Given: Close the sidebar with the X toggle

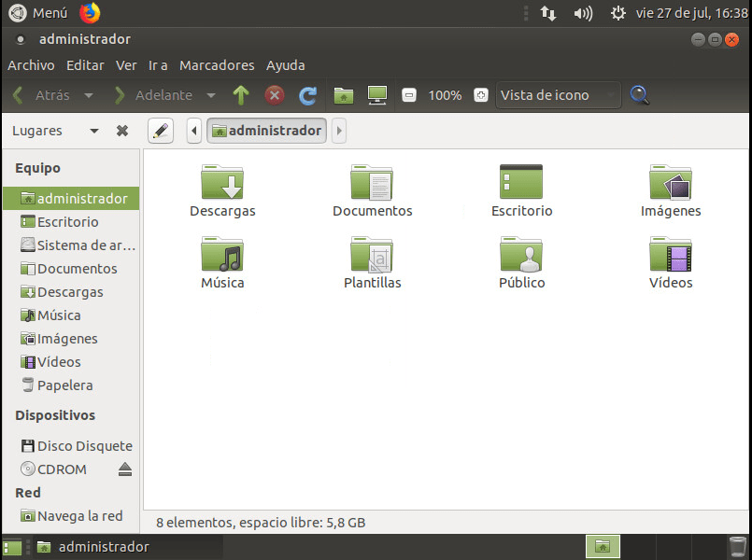Looking at the screenshot, I should coord(121,131).
